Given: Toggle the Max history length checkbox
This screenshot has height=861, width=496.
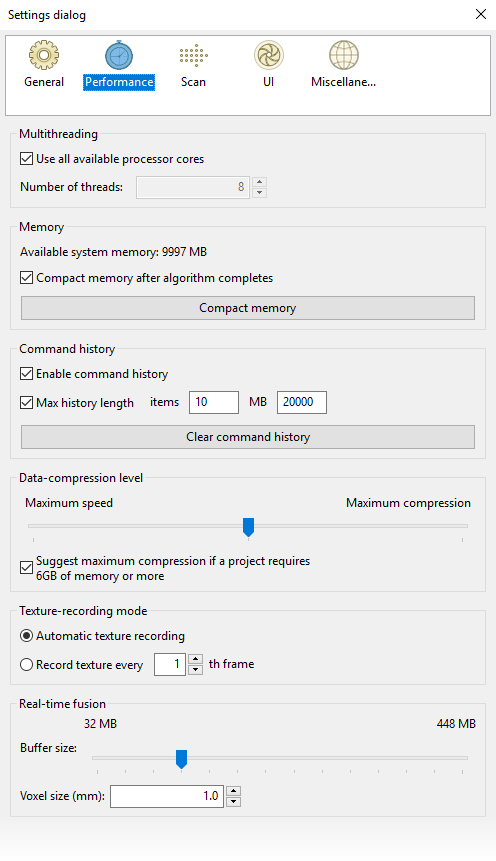Looking at the screenshot, I should point(26,402).
